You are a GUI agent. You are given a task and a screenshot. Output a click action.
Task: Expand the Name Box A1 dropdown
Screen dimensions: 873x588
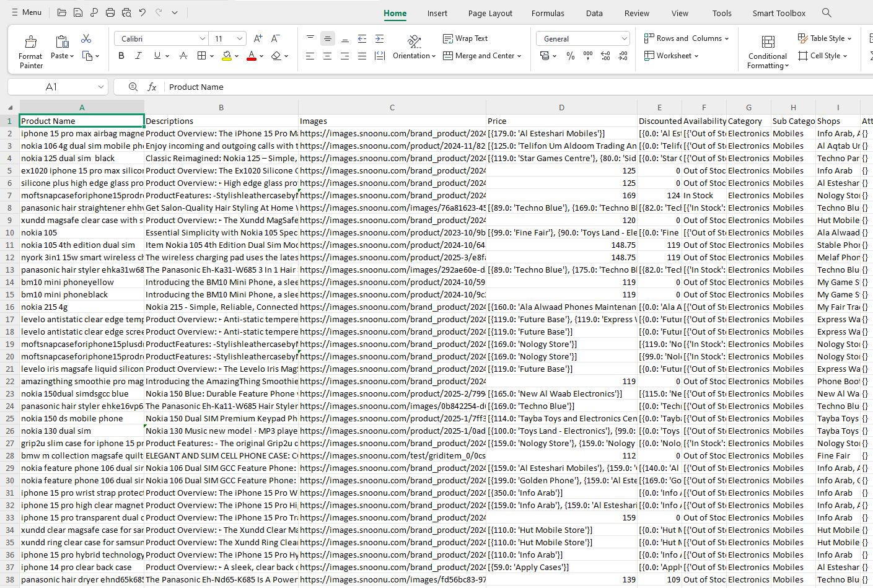[x=101, y=87]
